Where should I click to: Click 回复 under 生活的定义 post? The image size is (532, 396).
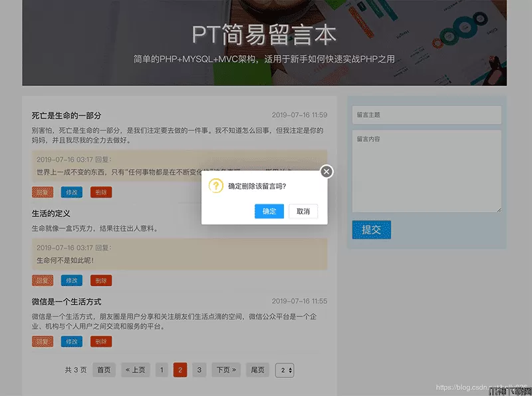point(43,281)
